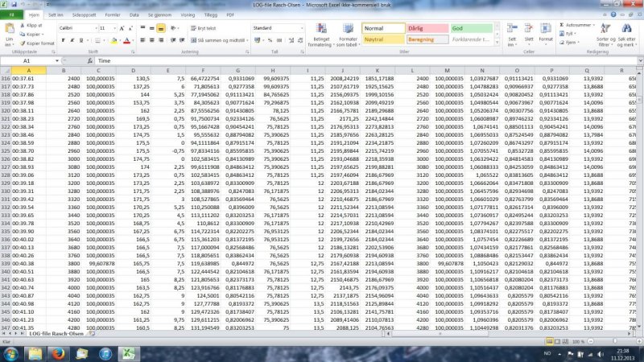
Task: Select the LOG-file Rasch-Olsen sheet tab
Action: [53, 333]
